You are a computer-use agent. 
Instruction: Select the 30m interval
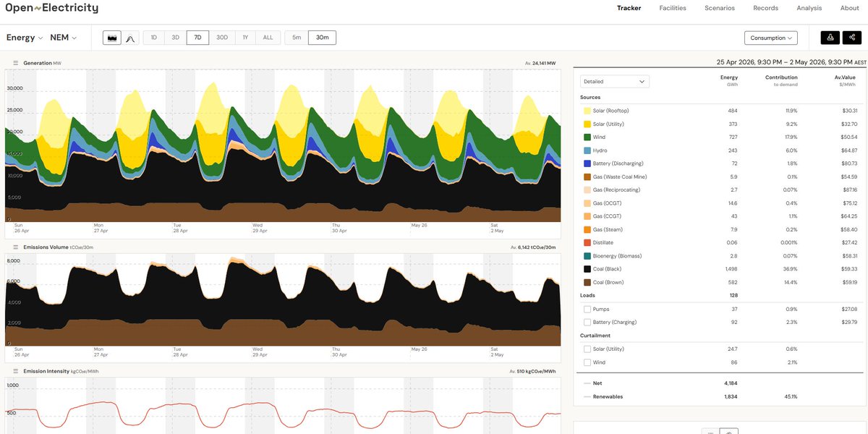323,38
